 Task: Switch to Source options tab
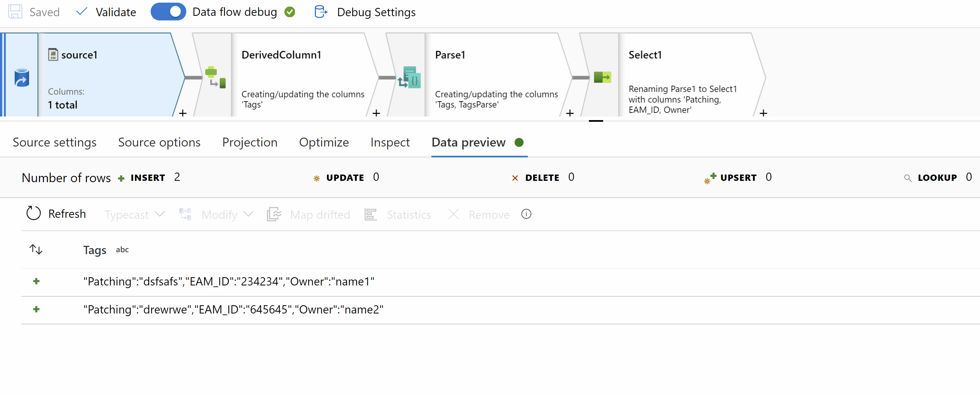click(x=159, y=142)
